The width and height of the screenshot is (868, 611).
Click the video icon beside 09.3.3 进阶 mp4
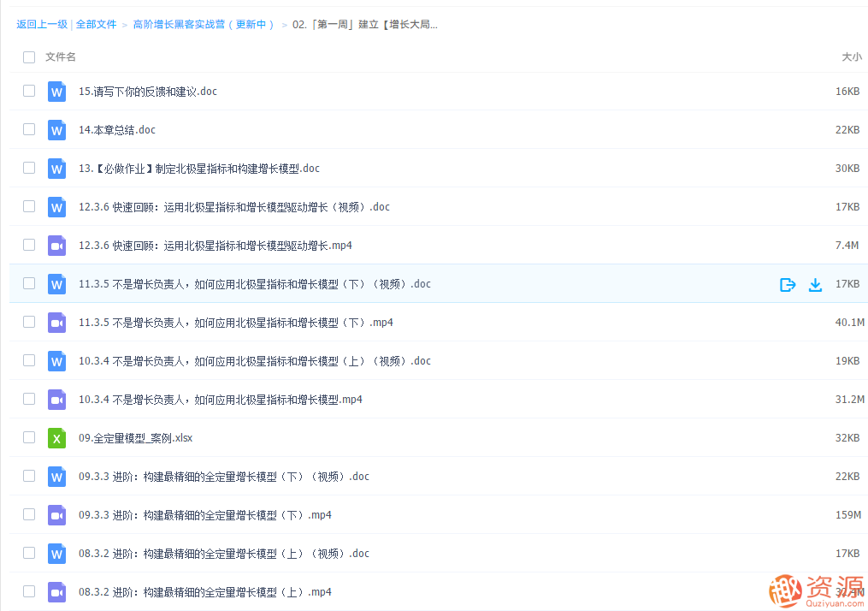coord(56,514)
